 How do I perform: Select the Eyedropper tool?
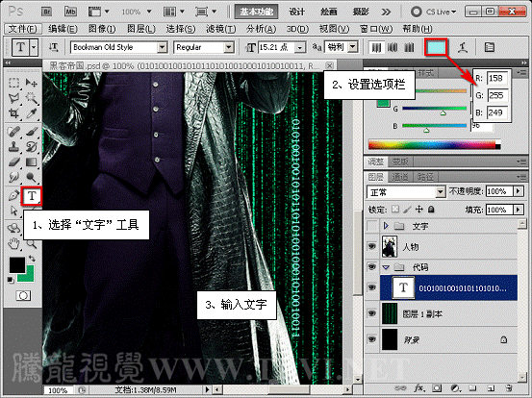point(31,113)
